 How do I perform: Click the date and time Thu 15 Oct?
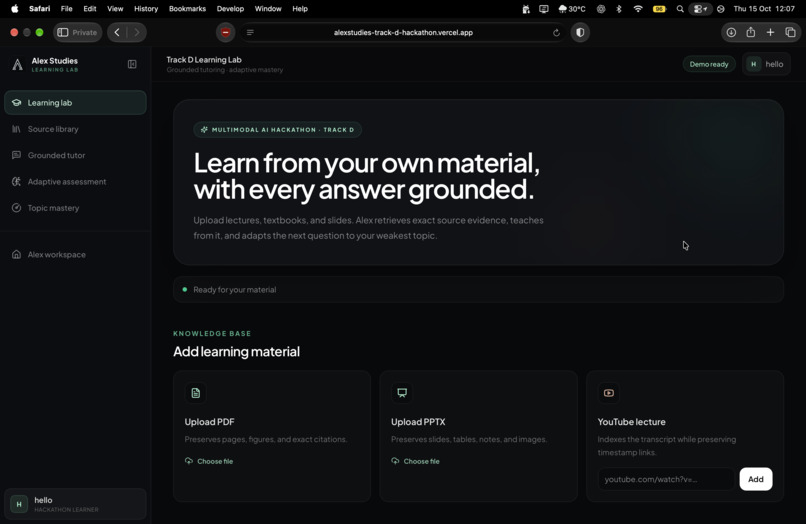(764, 9)
